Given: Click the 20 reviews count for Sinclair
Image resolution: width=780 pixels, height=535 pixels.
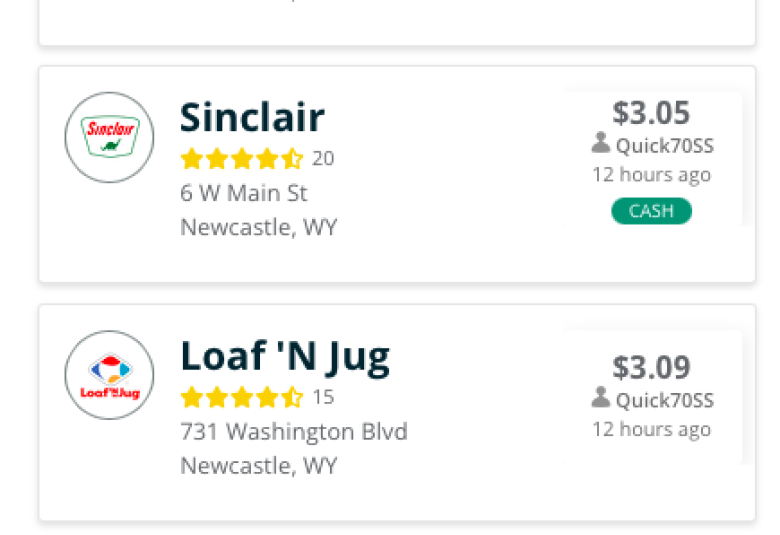Looking at the screenshot, I should point(323,159).
